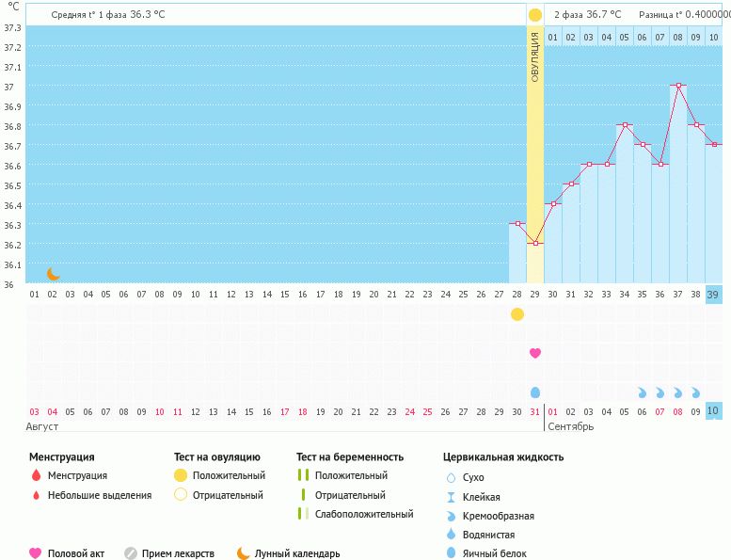The width and height of the screenshot is (731, 560).
Task: Click the yellow ovulation circle above the ОВУЛЯЦИЯ column
Action: click(x=535, y=15)
